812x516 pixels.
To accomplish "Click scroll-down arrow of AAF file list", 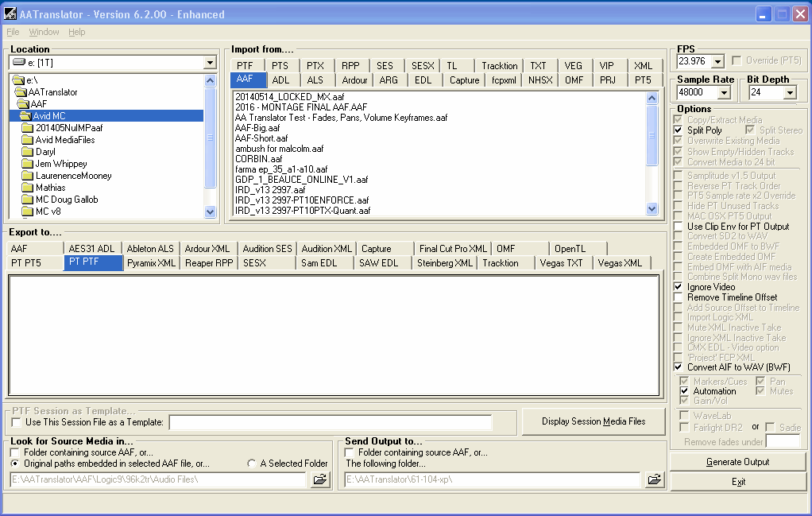I will pos(652,209).
